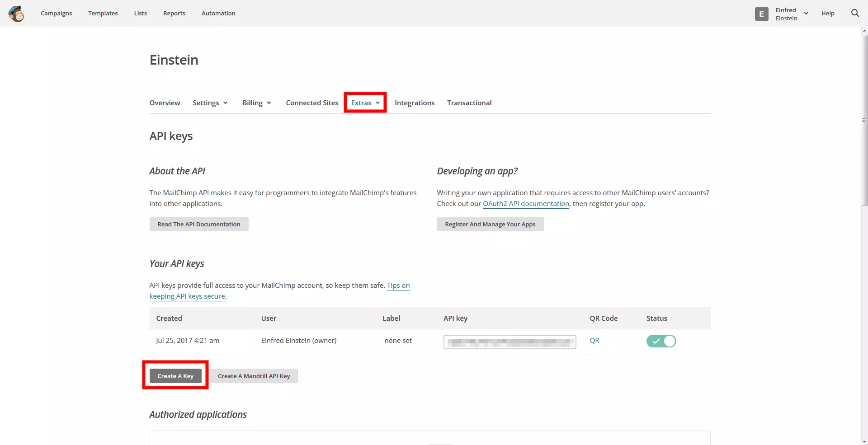The width and height of the screenshot is (868, 445).
Task: Open the Connected Sites tab
Action: coord(312,103)
